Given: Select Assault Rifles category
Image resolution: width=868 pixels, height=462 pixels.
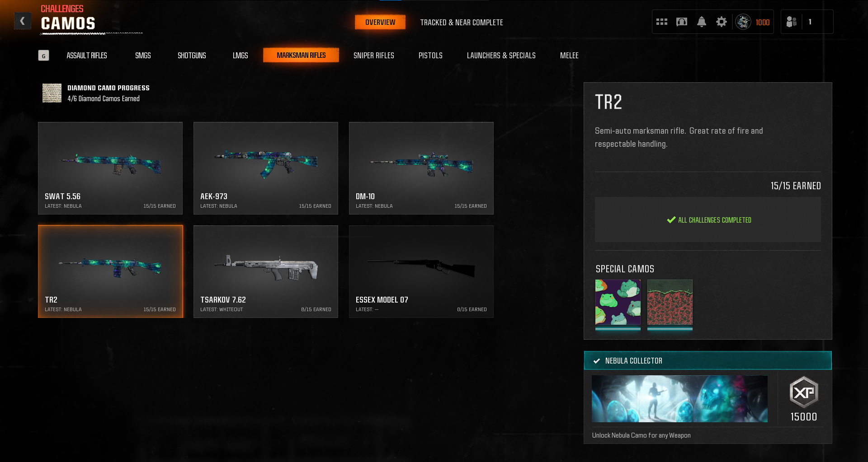Looking at the screenshot, I should pos(87,56).
